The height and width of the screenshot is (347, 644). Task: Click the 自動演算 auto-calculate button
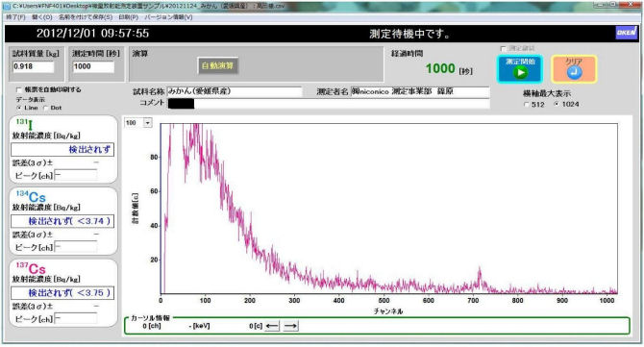click(x=217, y=65)
